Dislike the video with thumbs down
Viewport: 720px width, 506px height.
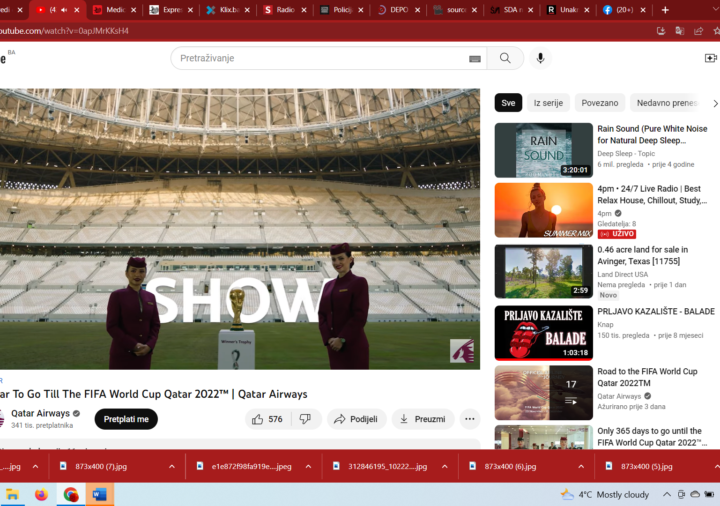click(305, 419)
